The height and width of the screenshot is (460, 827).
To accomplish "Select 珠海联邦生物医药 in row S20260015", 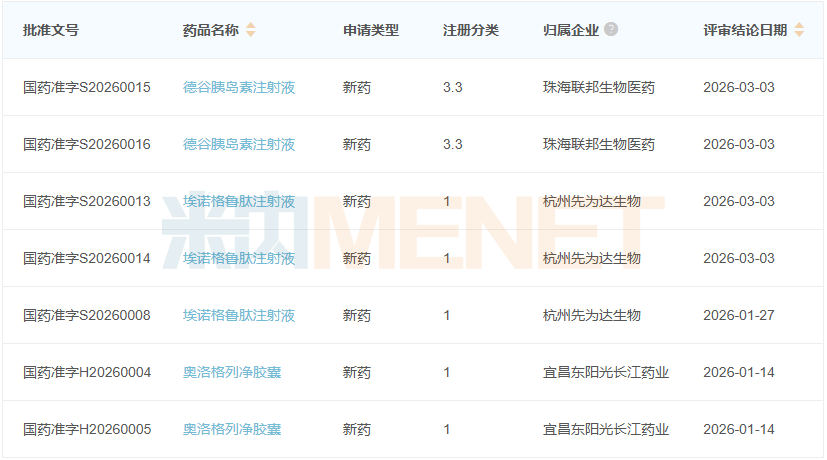I will coord(599,87).
